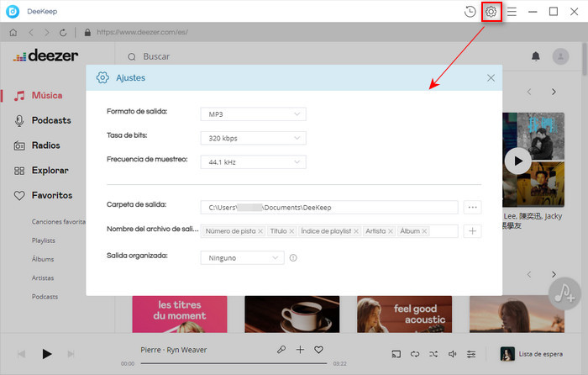Browse for output folder with the three-dots button
The height and width of the screenshot is (375, 588).
(472, 207)
